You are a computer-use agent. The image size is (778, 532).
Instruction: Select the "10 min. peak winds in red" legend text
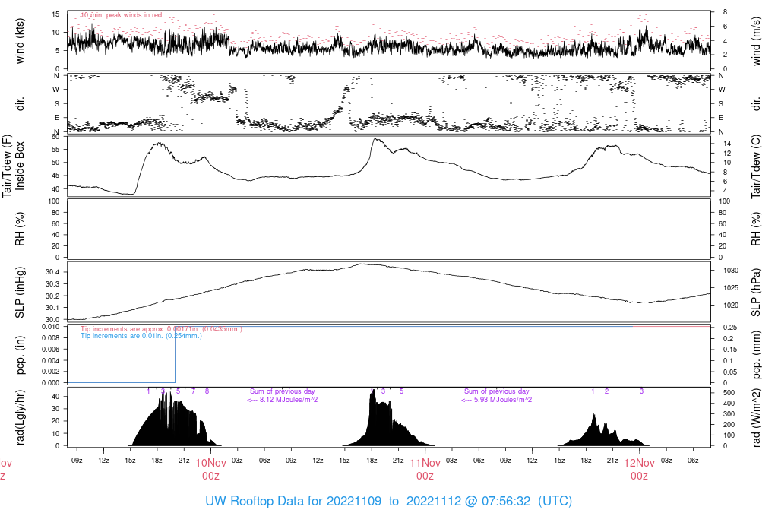(121, 15)
